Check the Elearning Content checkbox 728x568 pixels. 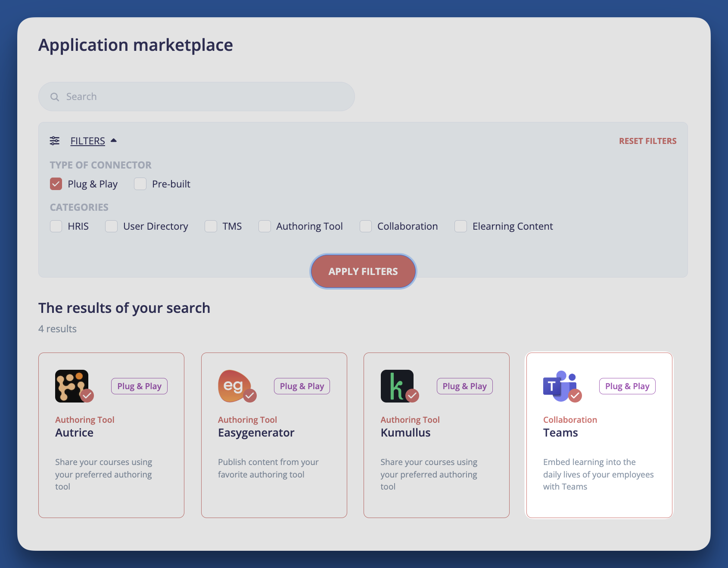point(460,226)
